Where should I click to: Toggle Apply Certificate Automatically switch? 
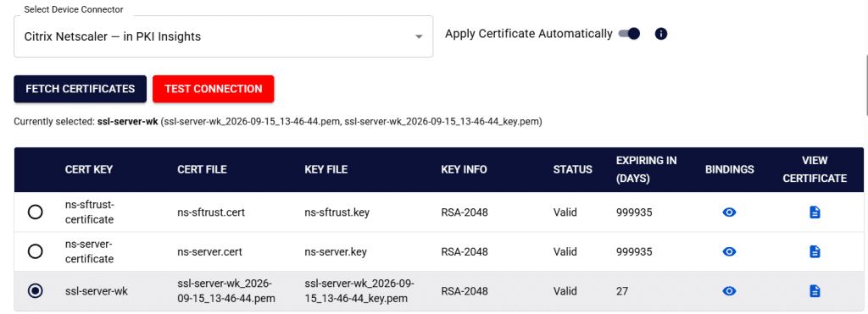click(629, 34)
